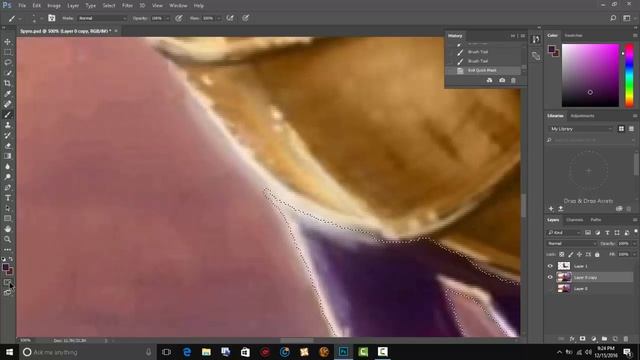Pick a color in the Color panel field
The width and height of the screenshot is (640, 360).
click(590, 75)
